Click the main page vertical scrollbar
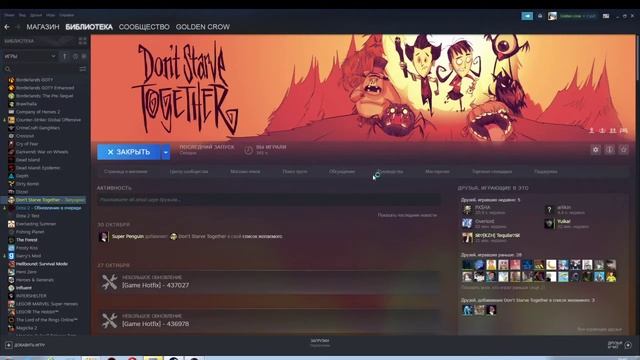Viewport: 640px width, 360px height. coord(638,57)
